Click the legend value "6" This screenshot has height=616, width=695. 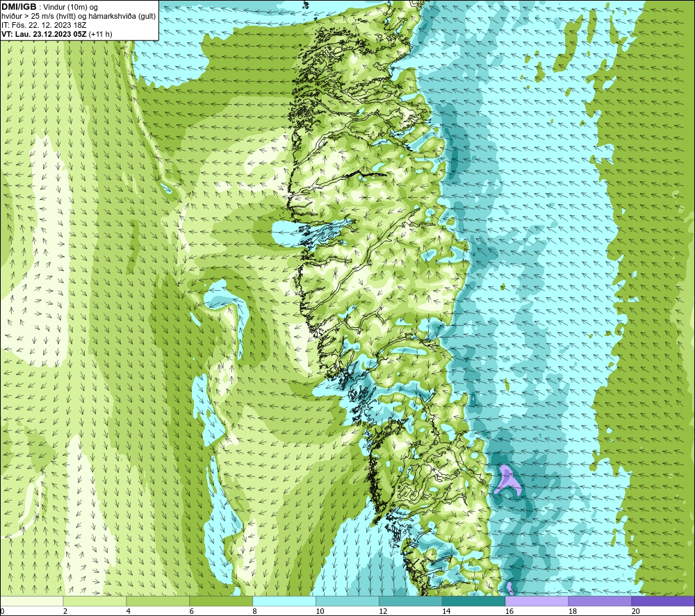[x=192, y=611]
